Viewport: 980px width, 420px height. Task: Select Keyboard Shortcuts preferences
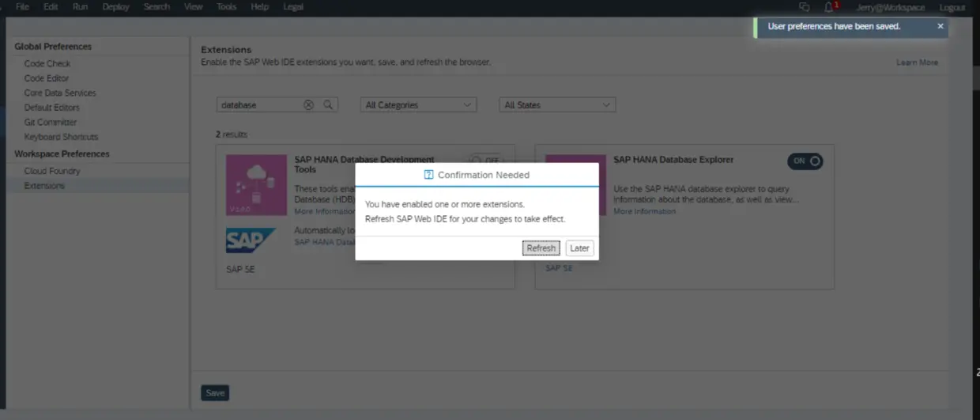point(61,137)
